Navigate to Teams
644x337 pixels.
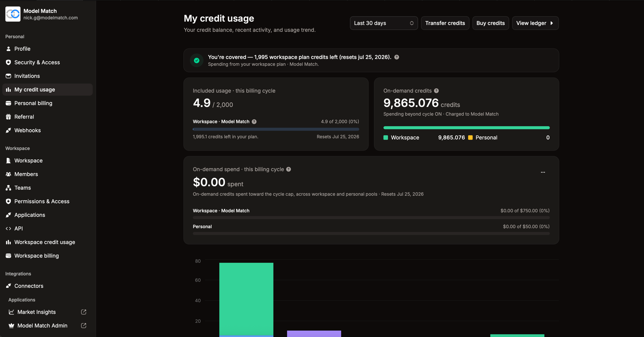[48, 188]
